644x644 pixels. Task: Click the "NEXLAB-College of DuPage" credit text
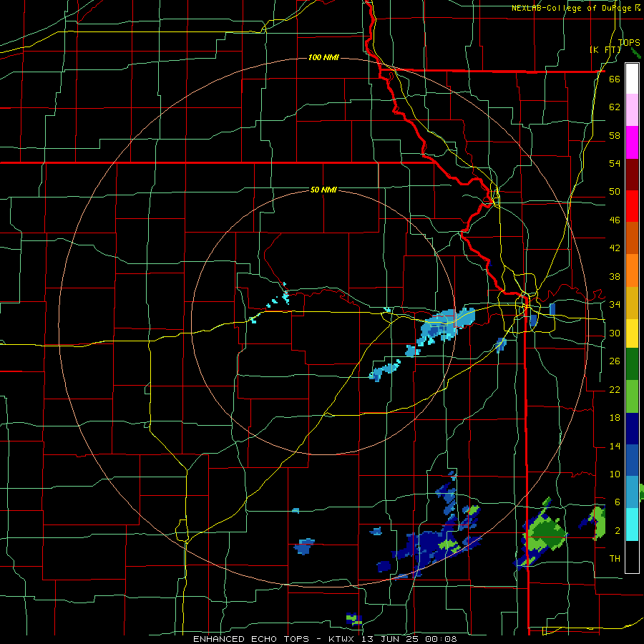tap(572, 8)
